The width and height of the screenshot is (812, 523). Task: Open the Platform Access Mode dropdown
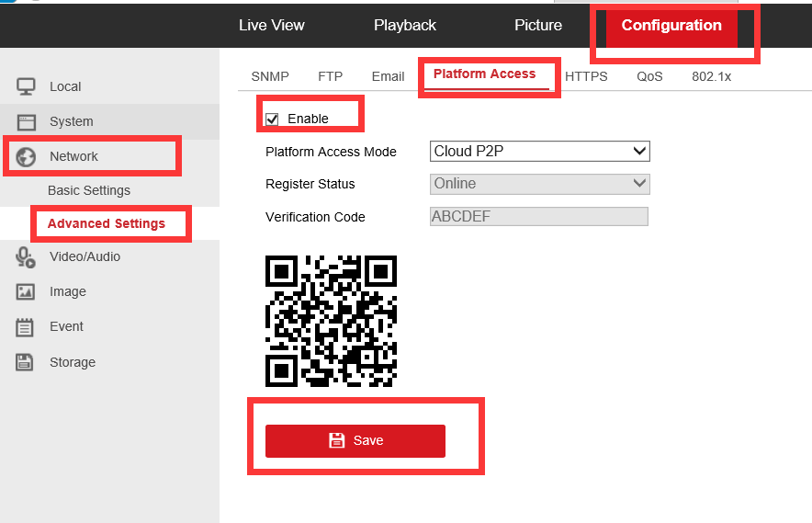pyautogui.click(x=539, y=152)
